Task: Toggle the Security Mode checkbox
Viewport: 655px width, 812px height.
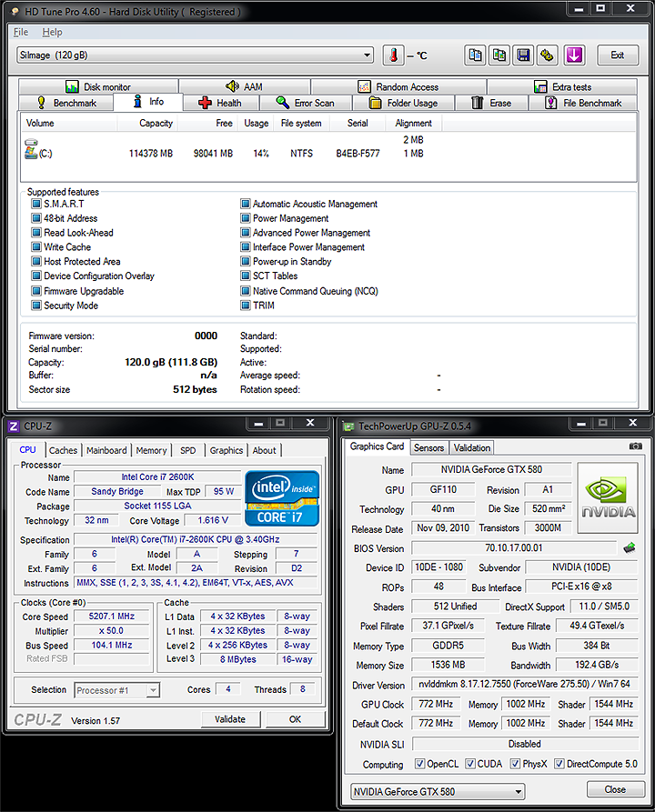Action: (36, 305)
